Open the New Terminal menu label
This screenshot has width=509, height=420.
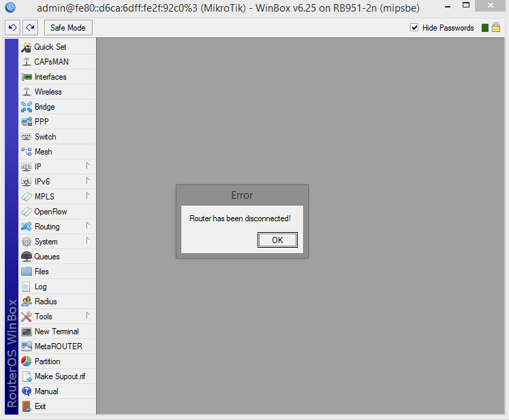point(57,332)
